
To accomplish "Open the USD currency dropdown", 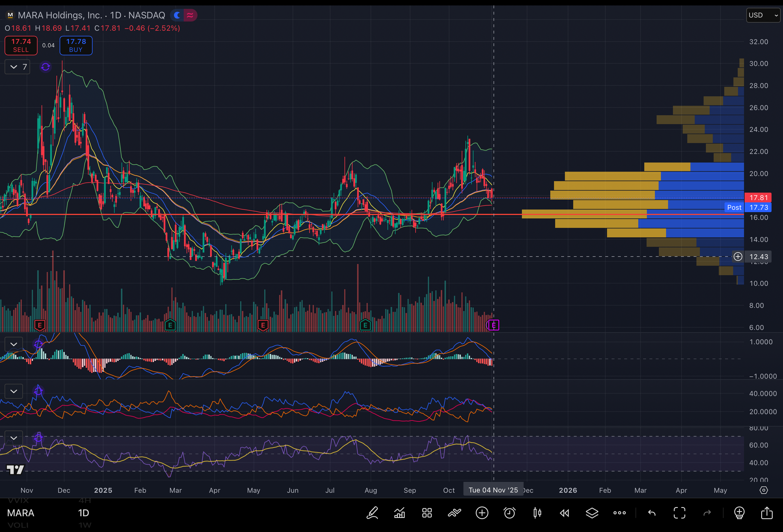I will tap(763, 15).
